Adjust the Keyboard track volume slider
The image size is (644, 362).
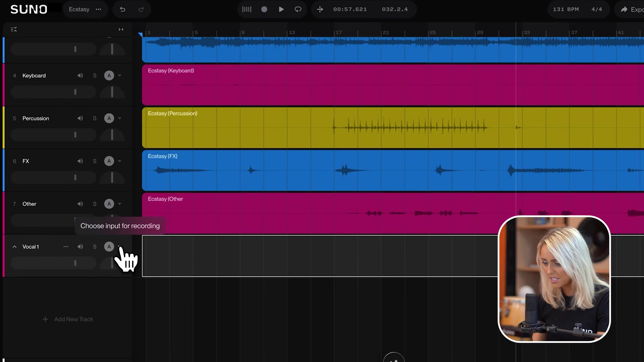pos(53,92)
